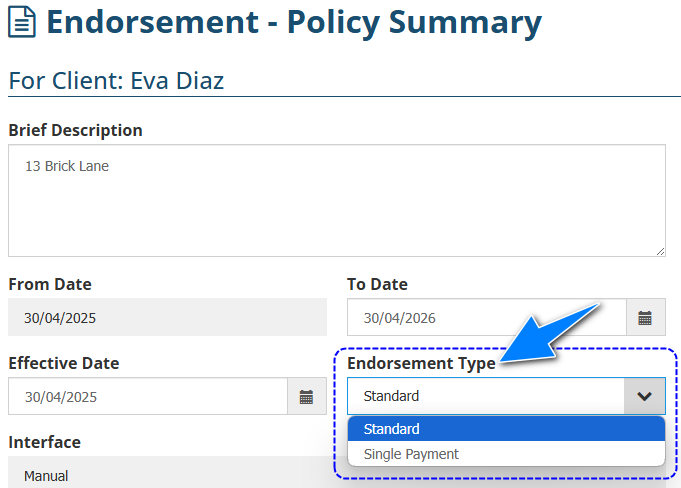Click the Endorsement Type label

click(421, 363)
